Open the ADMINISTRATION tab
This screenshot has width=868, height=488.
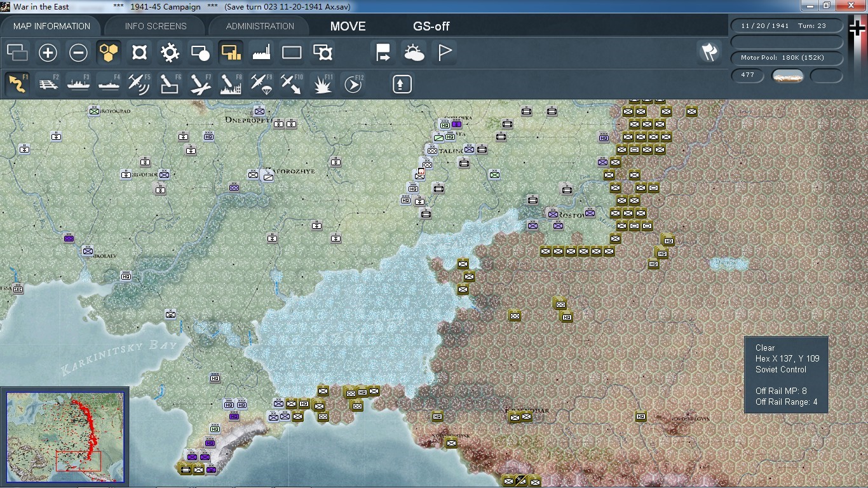(260, 26)
